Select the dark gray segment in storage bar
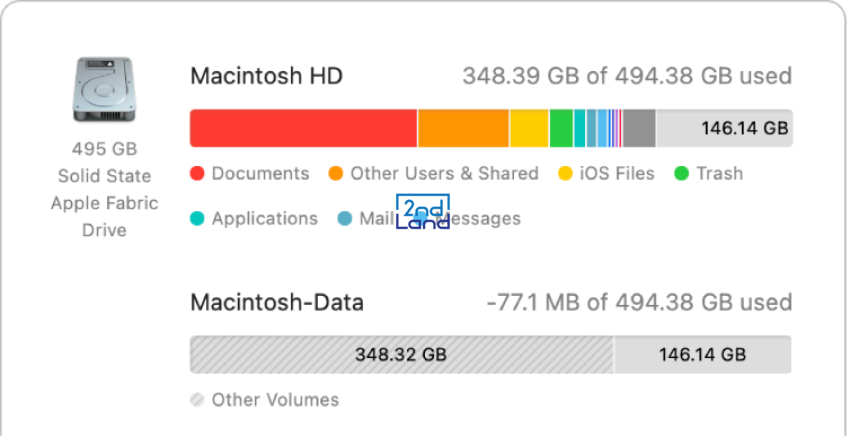This screenshot has height=436, width=850. coord(639,129)
